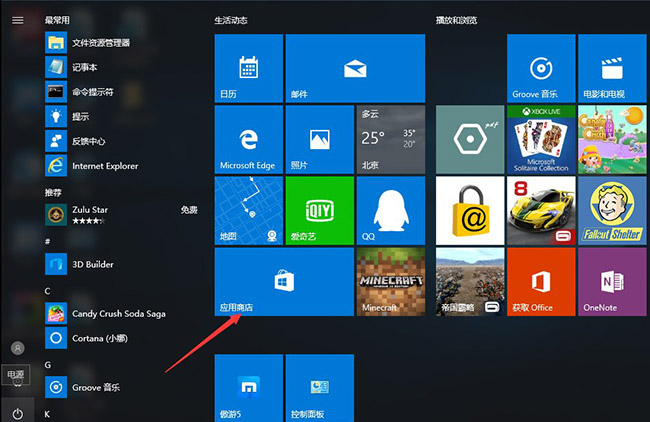Click the user account icon
Viewport: 650px width, 422px height.
pos(17,348)
